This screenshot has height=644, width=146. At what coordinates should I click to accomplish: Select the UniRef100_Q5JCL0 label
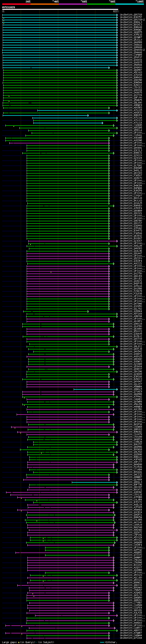coord(131,40)
